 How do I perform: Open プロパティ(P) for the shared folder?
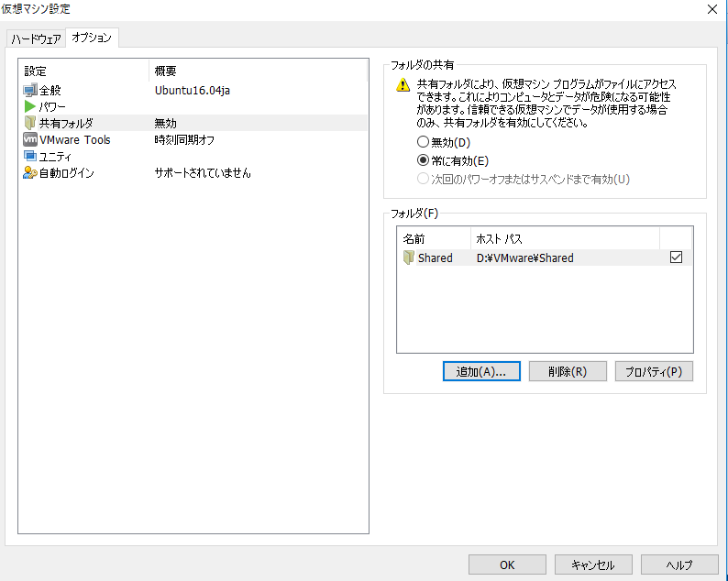coord(654,371)
